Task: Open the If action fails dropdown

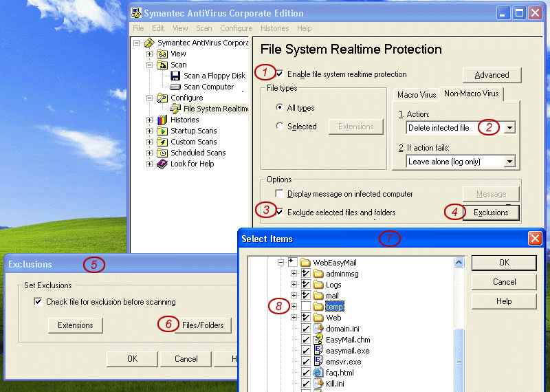Action: [x=509, y=162]
